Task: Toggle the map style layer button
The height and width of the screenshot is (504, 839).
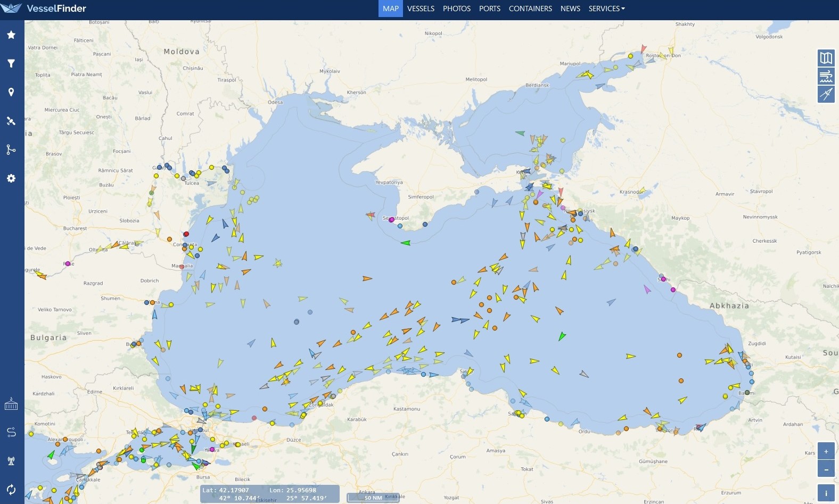Action: [x=826, y=58]
